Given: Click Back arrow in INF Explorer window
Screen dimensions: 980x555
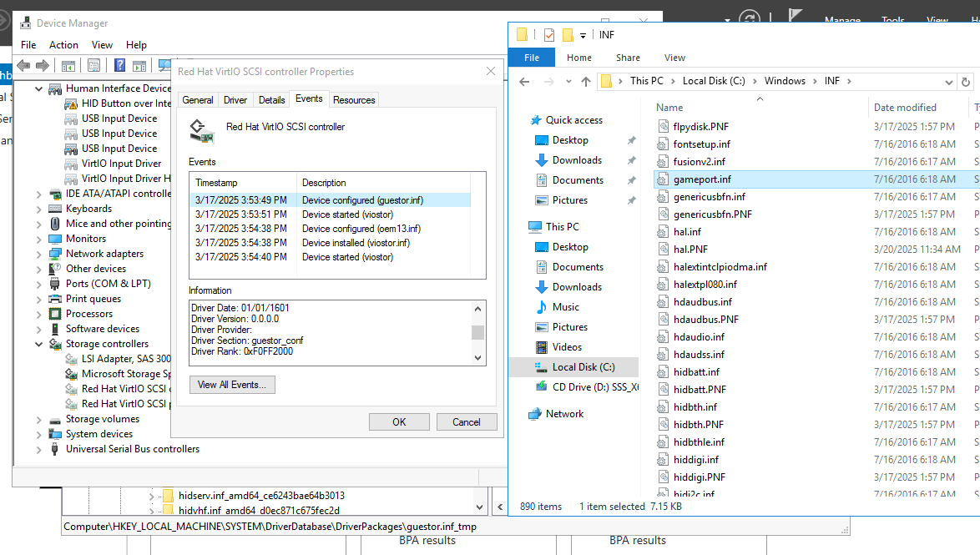Looking at the screenshot, I should 524,81.
